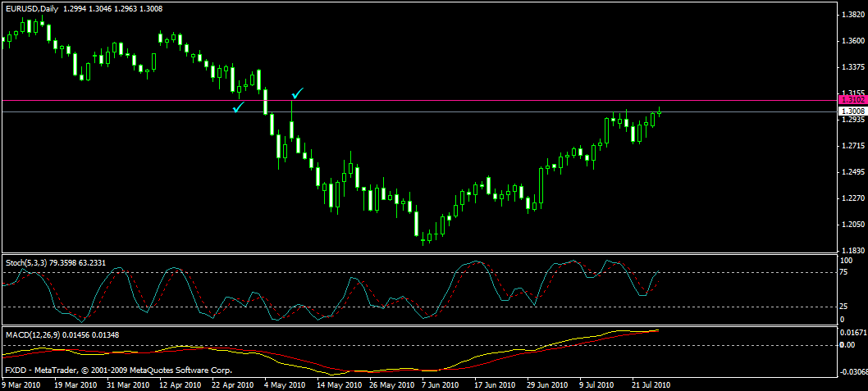Screen dimensions: 868x391
Task: Click the stochastic 75 level label
Action: point(844,273)
